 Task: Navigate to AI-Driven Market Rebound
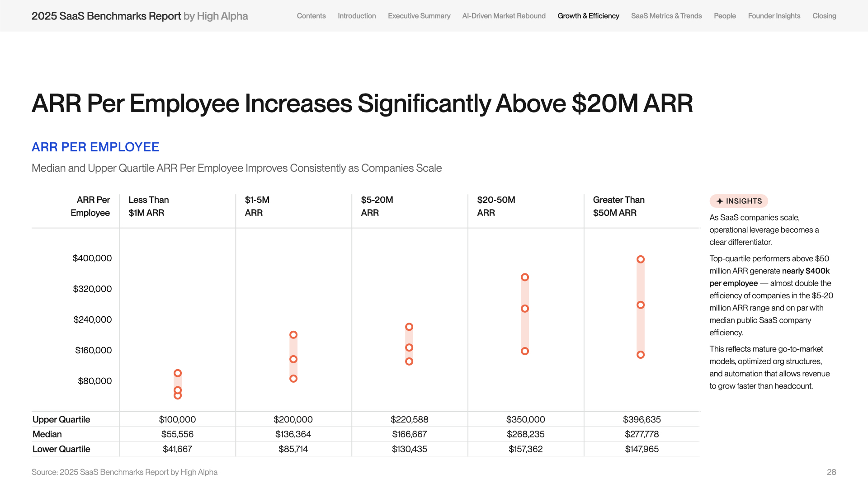point(504,16)
